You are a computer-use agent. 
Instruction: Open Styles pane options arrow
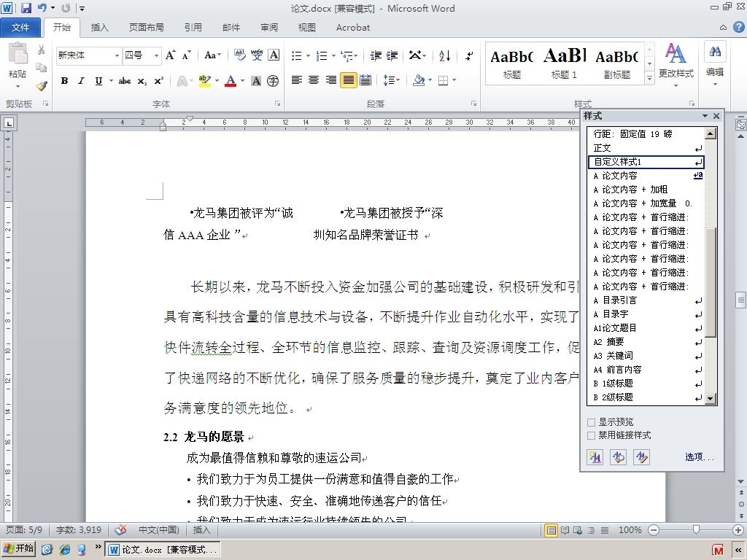(705, 116)
